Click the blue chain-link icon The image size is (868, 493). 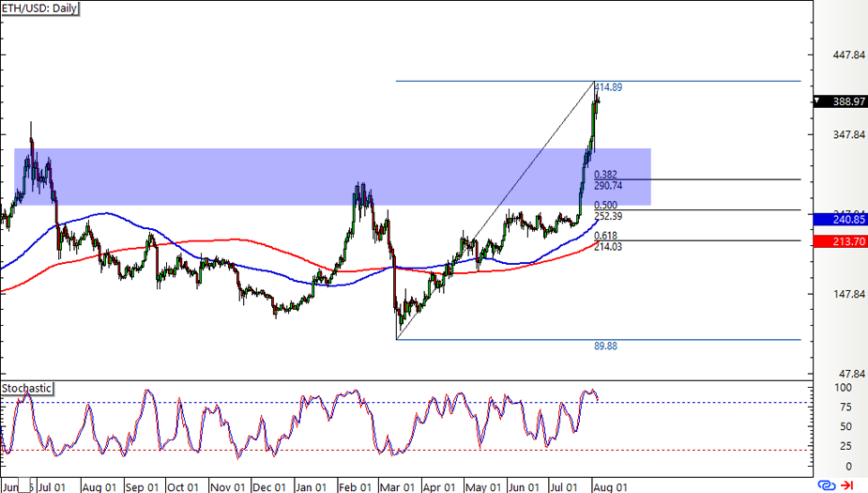pyautogui.click(x=827, y=485)
